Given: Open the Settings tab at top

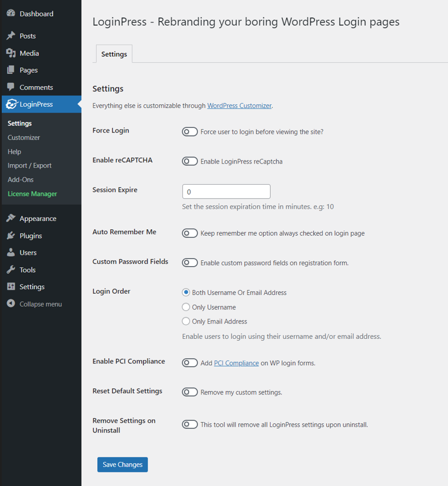Looking at the screenshot, I should tap(114, 54).
